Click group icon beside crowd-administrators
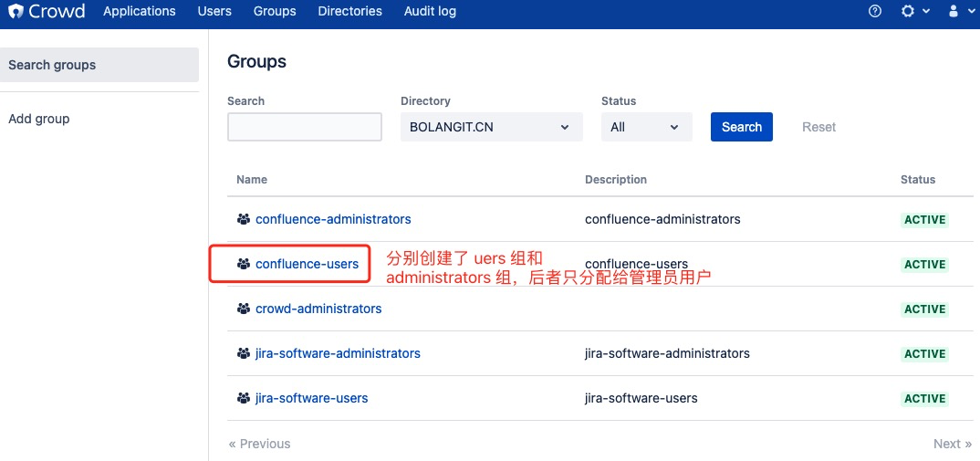This screenshot has width=980, height=461. click(243, 309)
